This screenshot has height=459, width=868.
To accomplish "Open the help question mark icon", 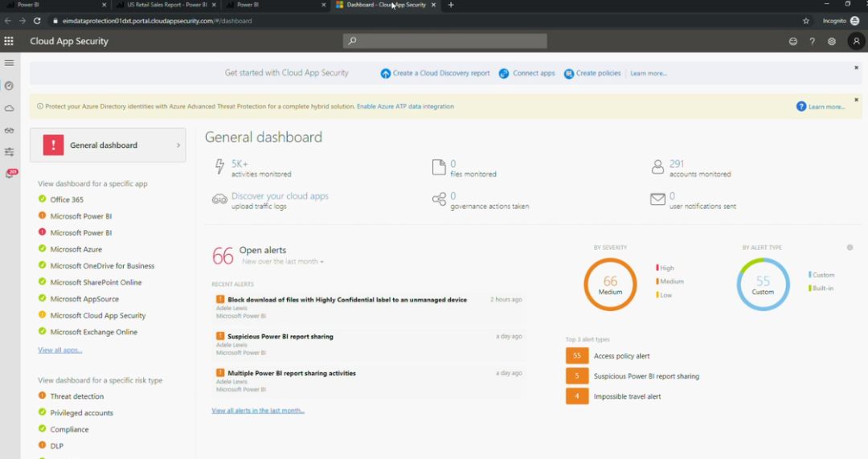I will pos(812,42).
